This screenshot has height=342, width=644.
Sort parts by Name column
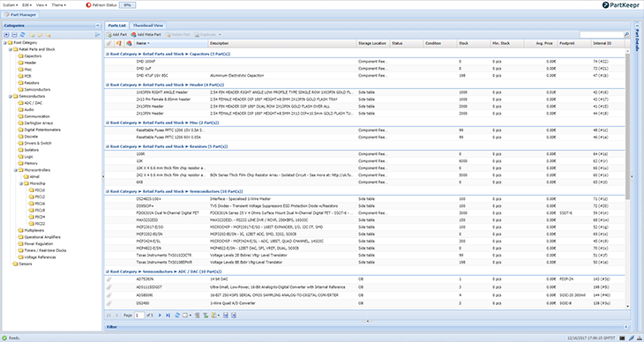(171, 43)
